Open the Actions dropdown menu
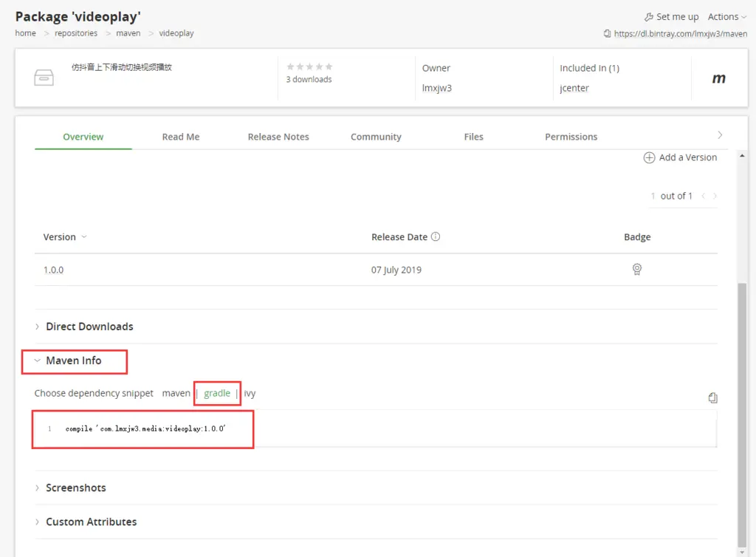 click(x=727, y=17)
